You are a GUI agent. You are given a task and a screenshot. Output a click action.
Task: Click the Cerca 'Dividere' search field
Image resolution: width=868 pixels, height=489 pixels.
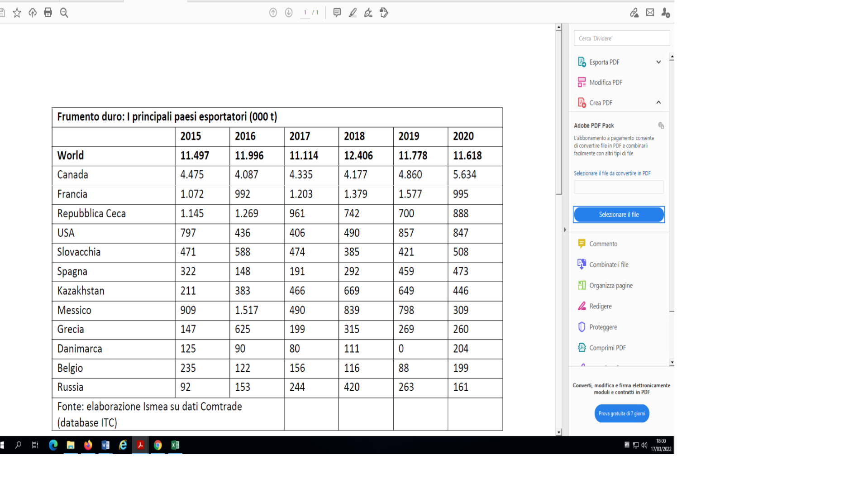[621, 38]
